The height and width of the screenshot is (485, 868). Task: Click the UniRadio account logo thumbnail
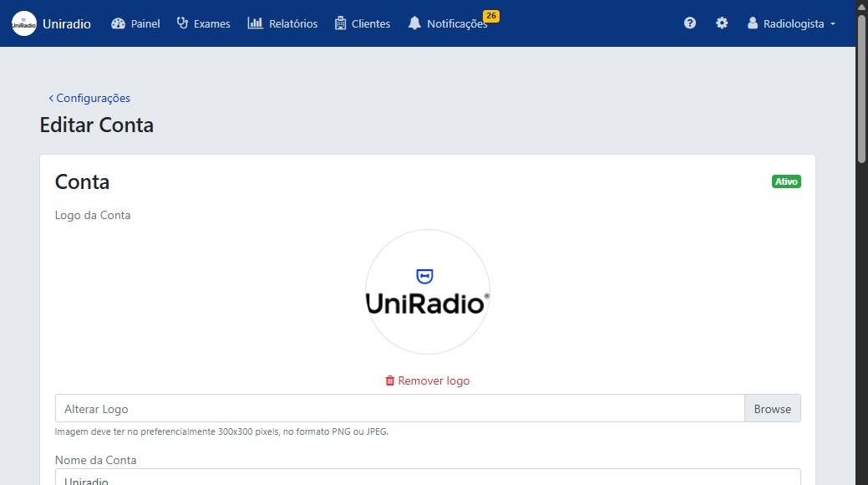tap(427, 292)
